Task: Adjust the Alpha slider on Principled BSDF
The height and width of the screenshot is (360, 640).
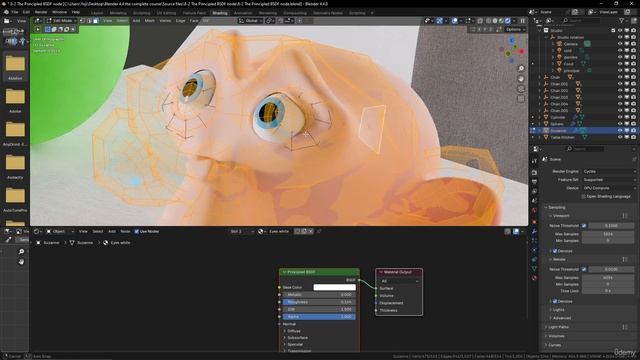Action: [x=319, y=317]
